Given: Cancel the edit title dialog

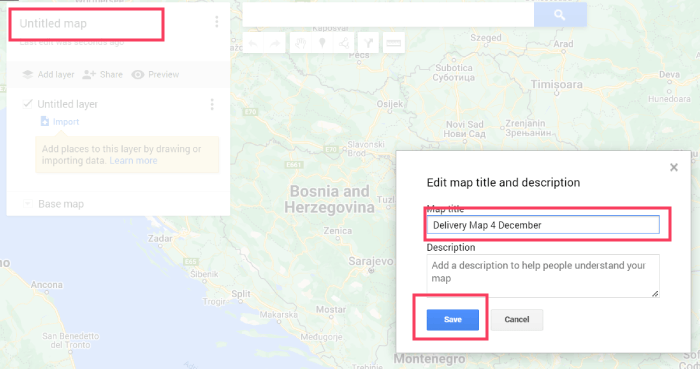Looking at the screenshot, I should click(517, 319).
